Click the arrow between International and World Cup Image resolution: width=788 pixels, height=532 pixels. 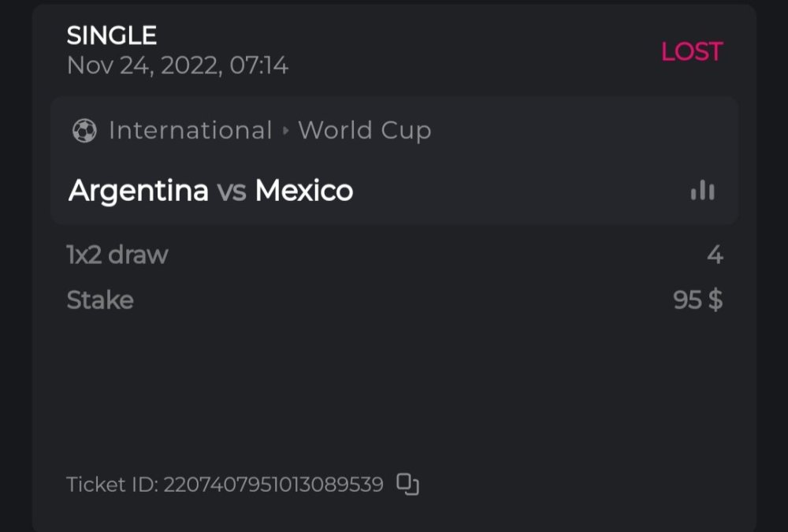[x=285, y=131]
